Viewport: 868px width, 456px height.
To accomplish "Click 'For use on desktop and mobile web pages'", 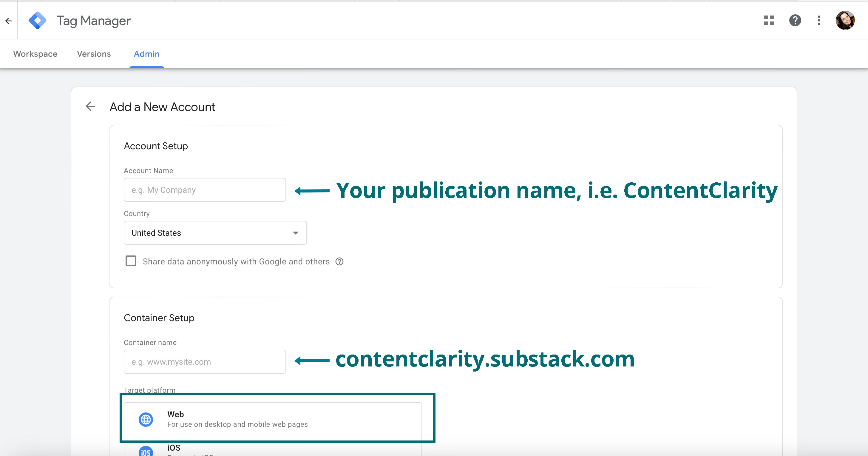I will tap(237, 424).
